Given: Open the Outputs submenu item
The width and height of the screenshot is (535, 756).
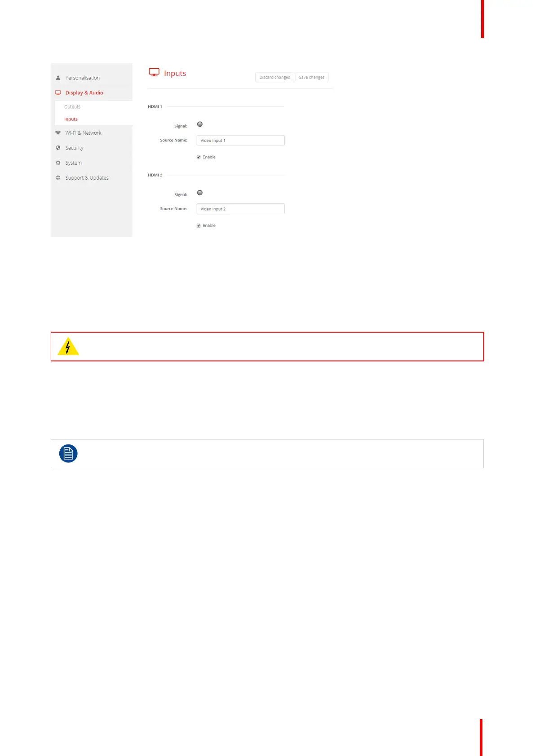Looking at the screenshot, I should (x=72, y=107).
